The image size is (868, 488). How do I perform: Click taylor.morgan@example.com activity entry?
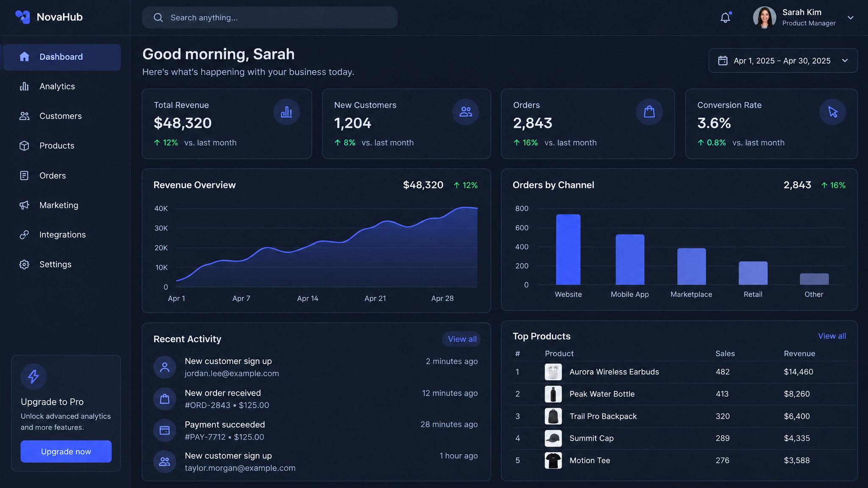240,468
